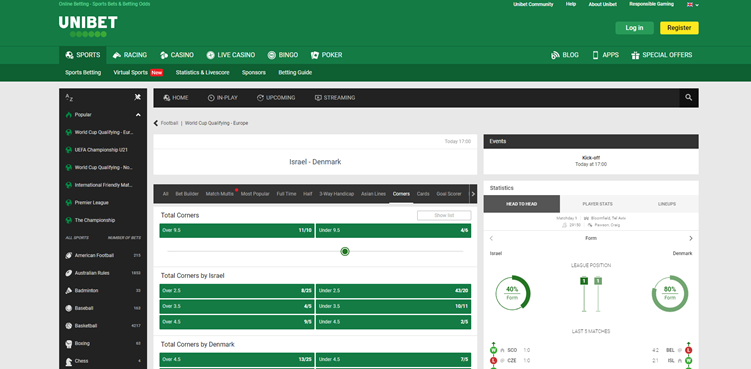Go to previous statistics Form panel
The image size is (751, 369).
click(491, 238)
